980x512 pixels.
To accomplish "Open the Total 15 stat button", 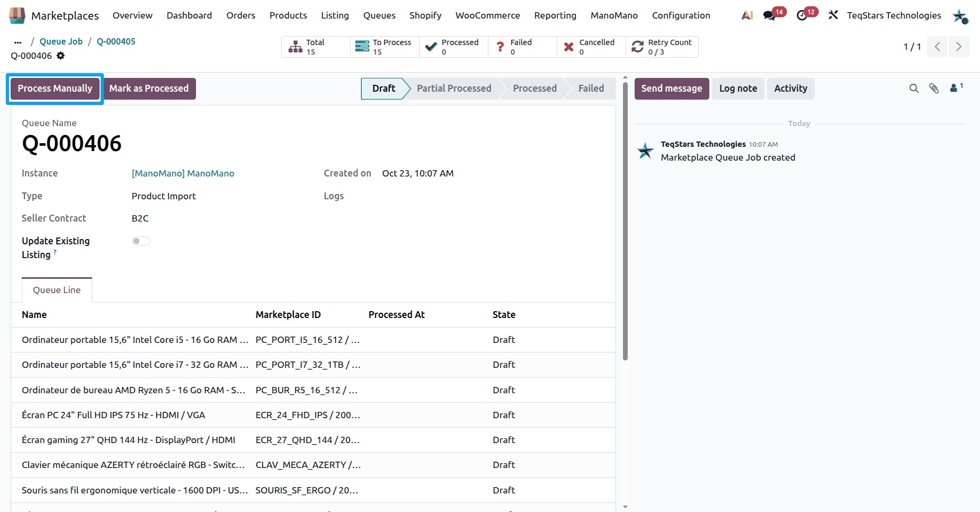I will click(x=316, y=47).
